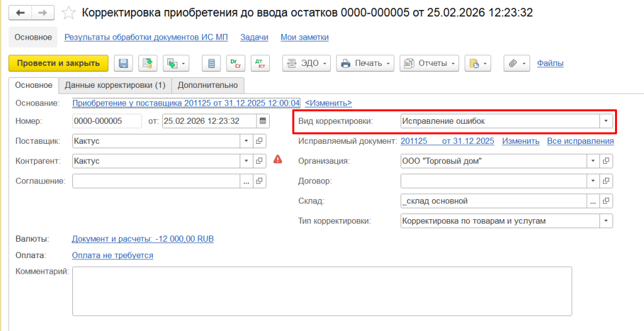Open the Все исправления link

tap(580, 141)
